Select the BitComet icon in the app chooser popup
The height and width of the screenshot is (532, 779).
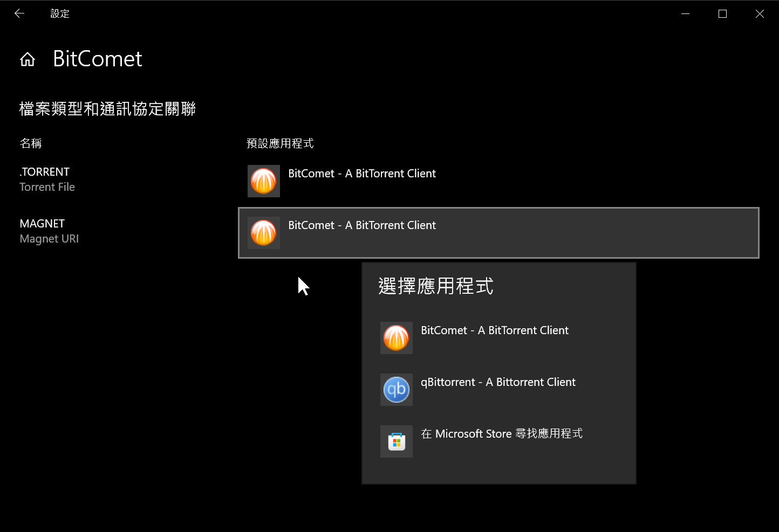[397, 338]
